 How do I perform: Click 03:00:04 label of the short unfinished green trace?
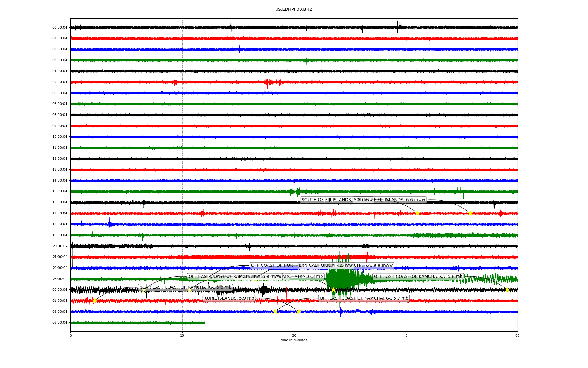[x=60, y=323]
